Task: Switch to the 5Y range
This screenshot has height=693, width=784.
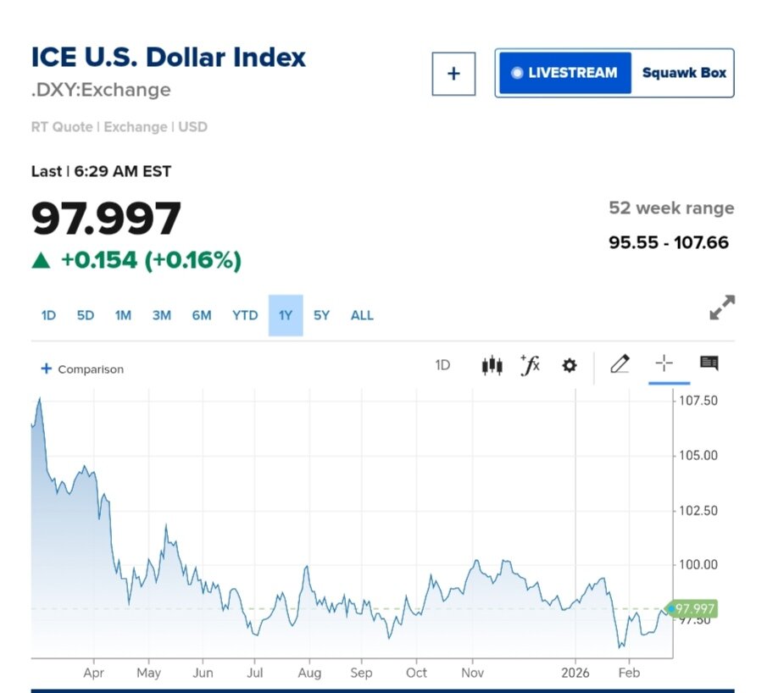Action: coord(321,315)
